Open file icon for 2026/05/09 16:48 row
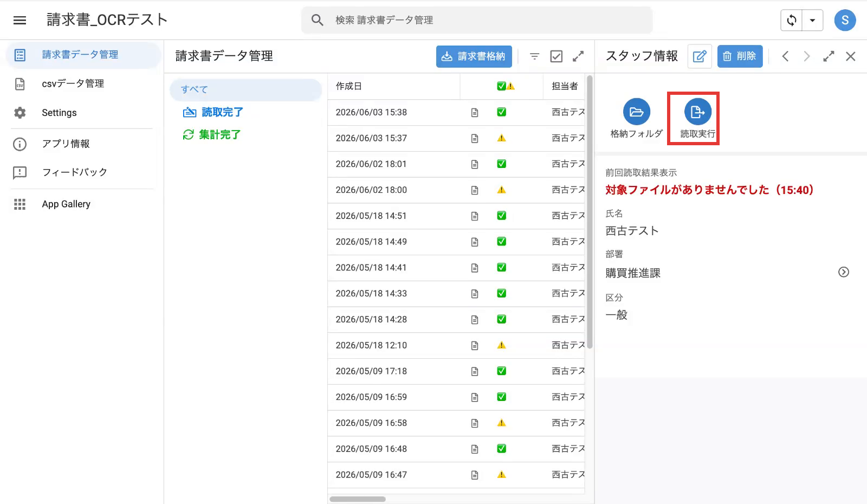867x504 pixels. point(475,449)
